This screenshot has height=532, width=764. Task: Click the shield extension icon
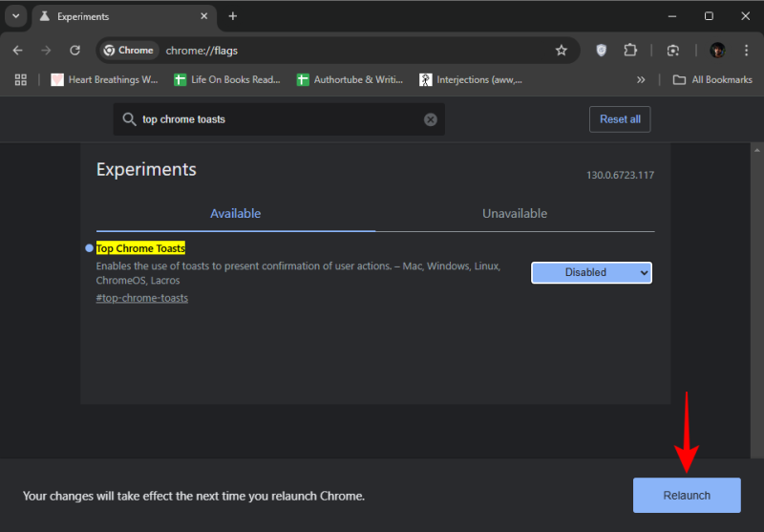coord(601,51)
